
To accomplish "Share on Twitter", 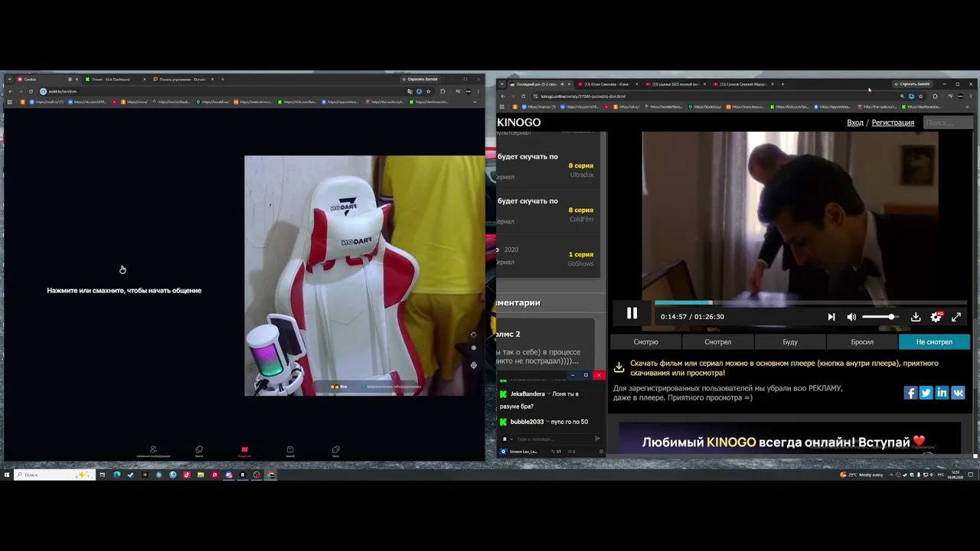I will coord(926,393).
